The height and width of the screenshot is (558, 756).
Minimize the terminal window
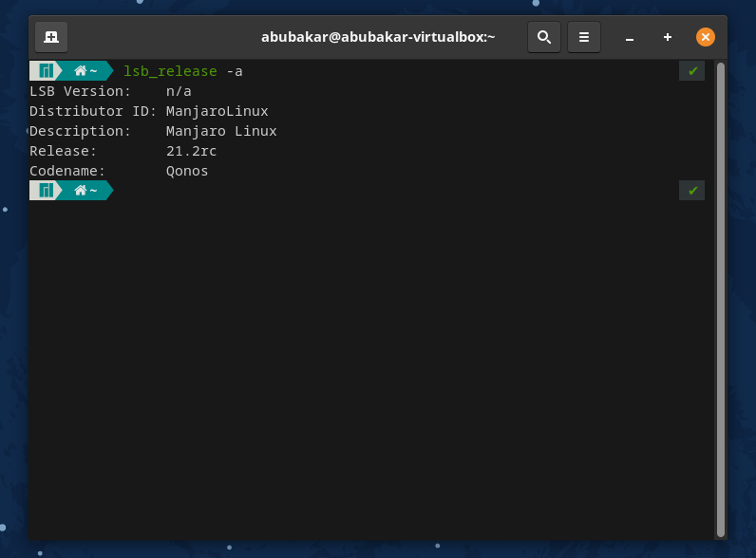(x=629, y=38)
